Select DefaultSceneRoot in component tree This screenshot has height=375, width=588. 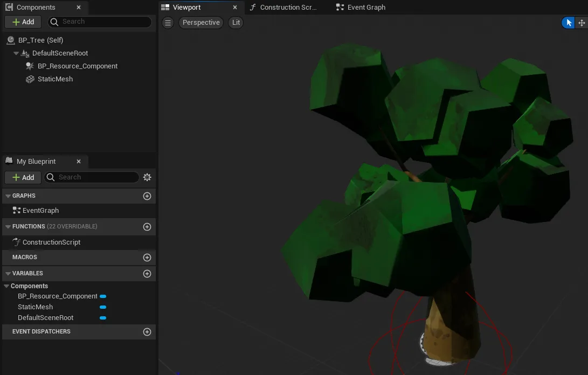pos(60,53)
